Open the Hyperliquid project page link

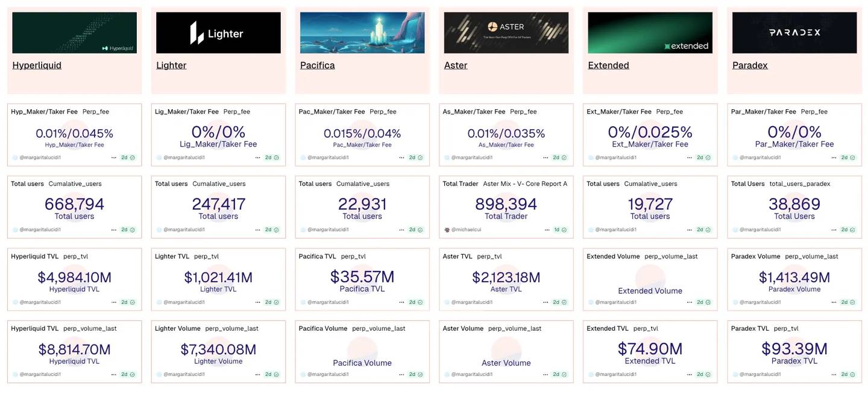point(36,65)
